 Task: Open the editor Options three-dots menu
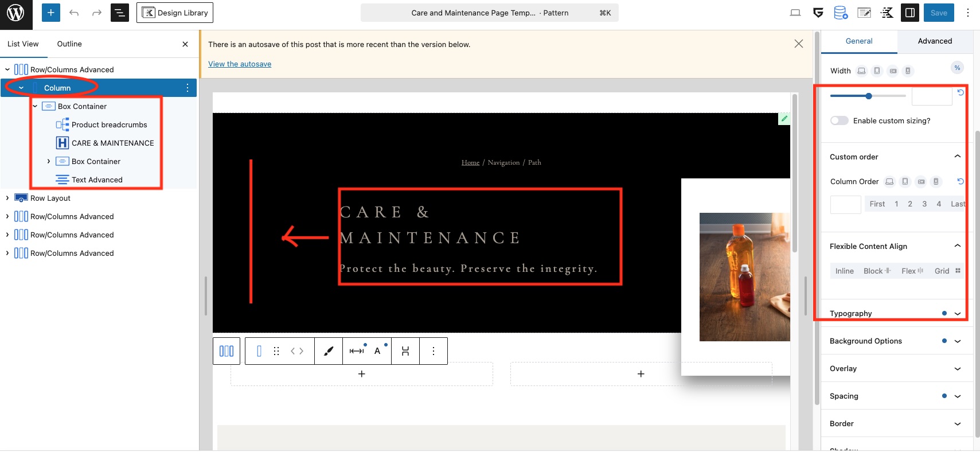[967, 13]
